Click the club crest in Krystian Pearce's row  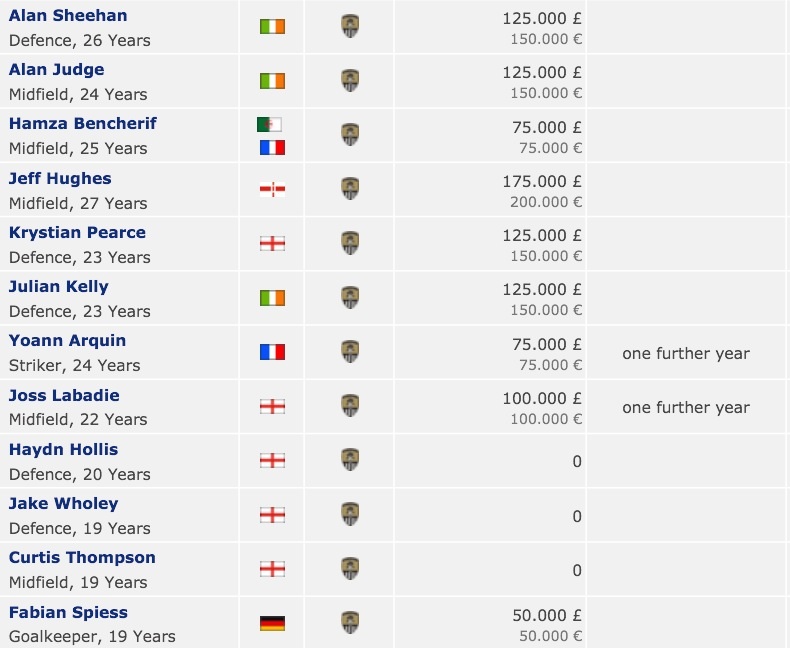click(350, 243)
